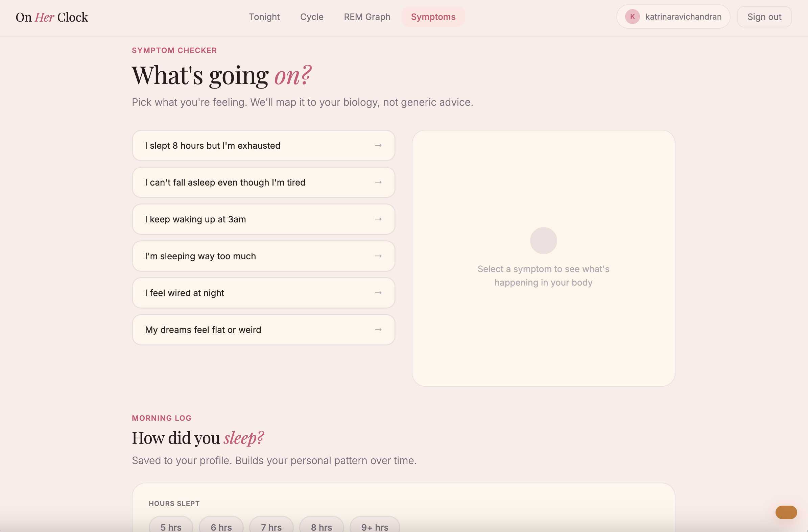Viewport: 808px width, 532px height.
Task: Open the On Her Clock home logo
Action: (x=52, y=17)
